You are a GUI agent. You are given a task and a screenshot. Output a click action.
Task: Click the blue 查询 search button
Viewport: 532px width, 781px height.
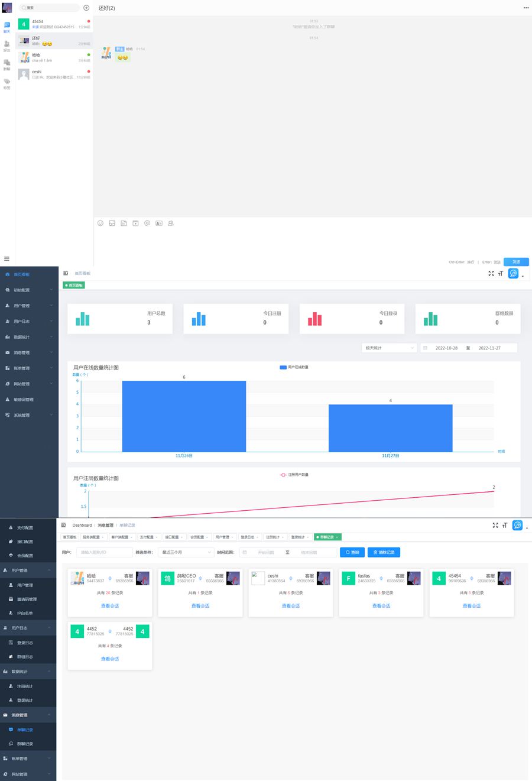pos(352,552)
